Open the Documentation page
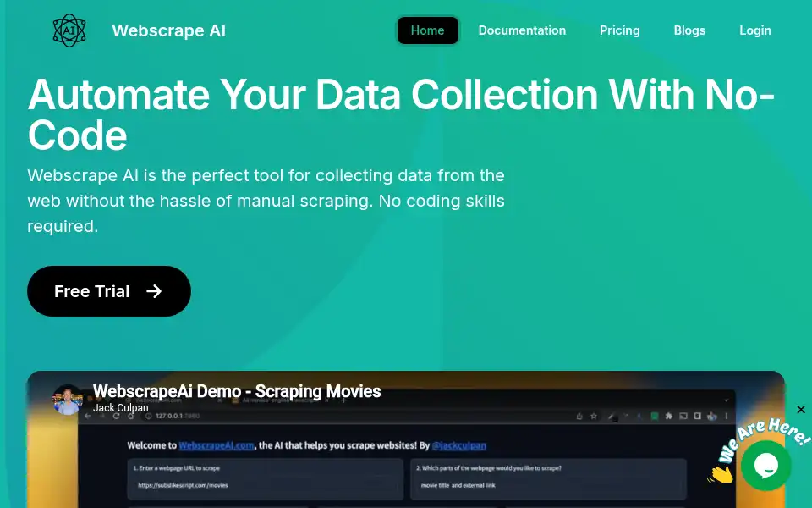 (522, 30)
